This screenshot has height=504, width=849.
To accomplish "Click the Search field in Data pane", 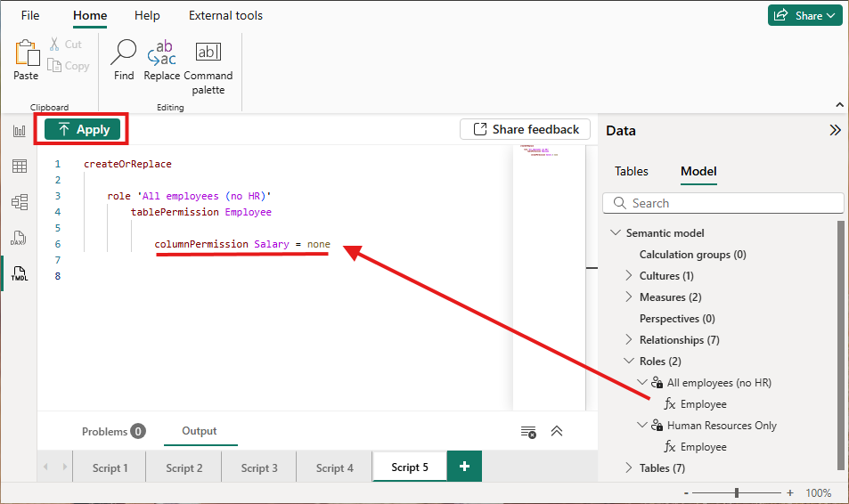I will click(x=723, y=203).
